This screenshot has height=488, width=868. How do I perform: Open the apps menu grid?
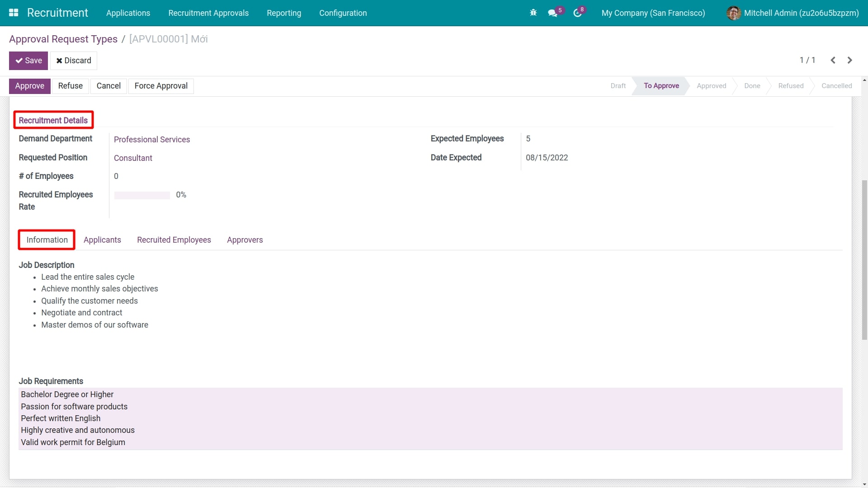(14, 13)
